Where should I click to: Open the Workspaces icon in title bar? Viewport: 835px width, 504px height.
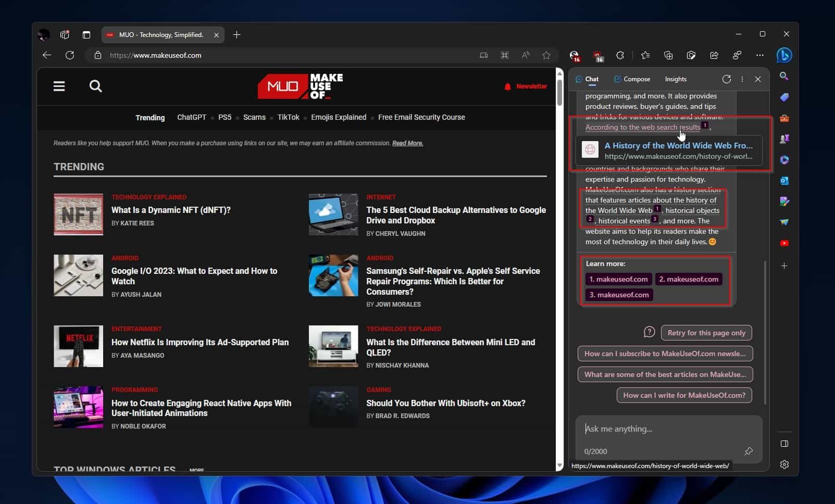click(x=65, y=35)
